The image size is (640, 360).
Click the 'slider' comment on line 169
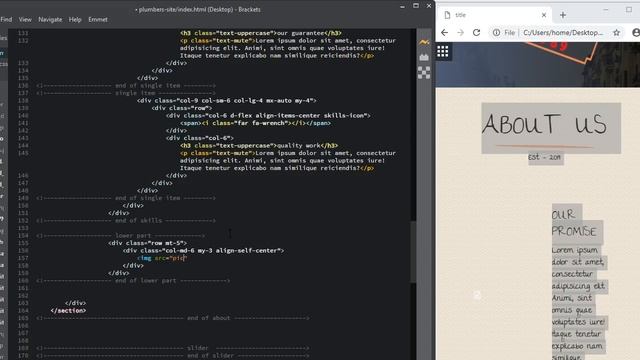(173, 348)
